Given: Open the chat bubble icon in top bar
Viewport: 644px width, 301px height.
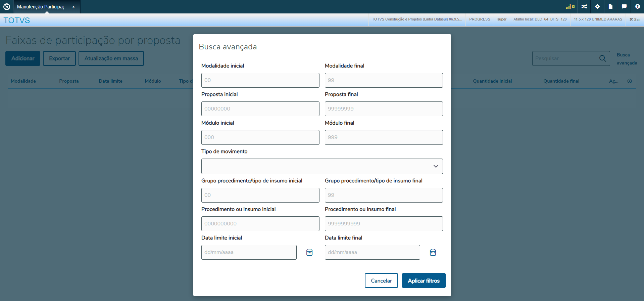Looking at the screenshot, I should (624, 7).
